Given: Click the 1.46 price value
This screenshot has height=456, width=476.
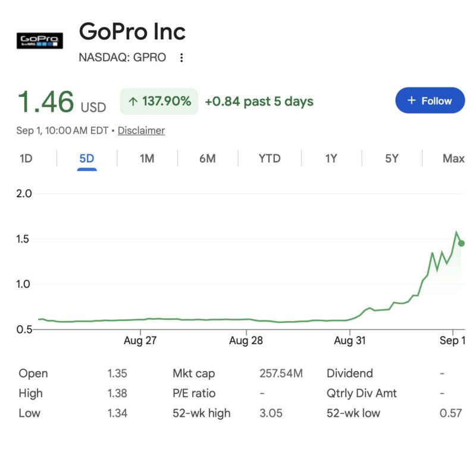Looking at the screenshot, I should [46, 102].
